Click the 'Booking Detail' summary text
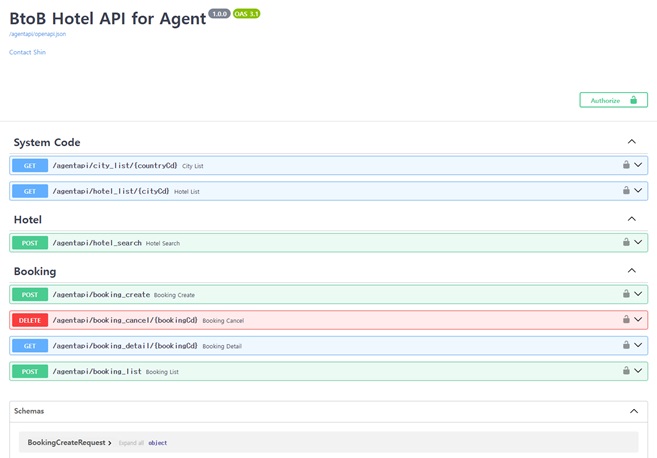 (x=222, y=347)
